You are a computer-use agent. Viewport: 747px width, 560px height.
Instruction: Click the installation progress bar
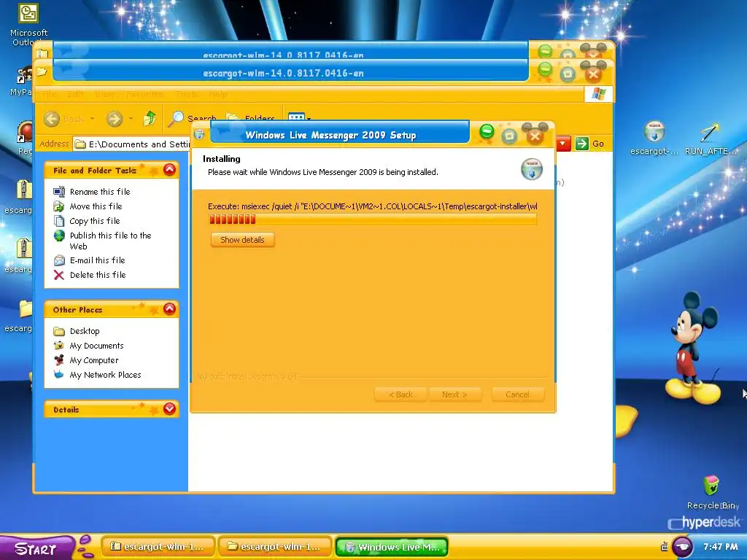373,219
